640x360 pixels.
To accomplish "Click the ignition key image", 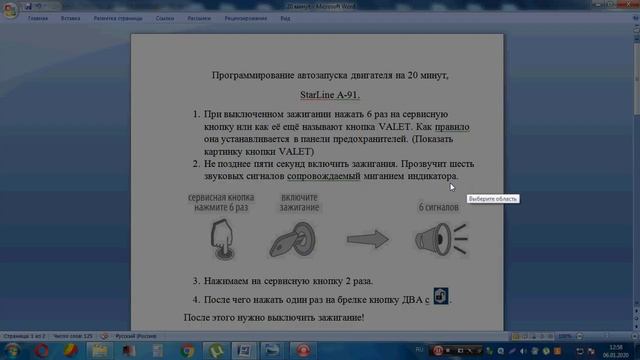I will click(x=292, y=240).
